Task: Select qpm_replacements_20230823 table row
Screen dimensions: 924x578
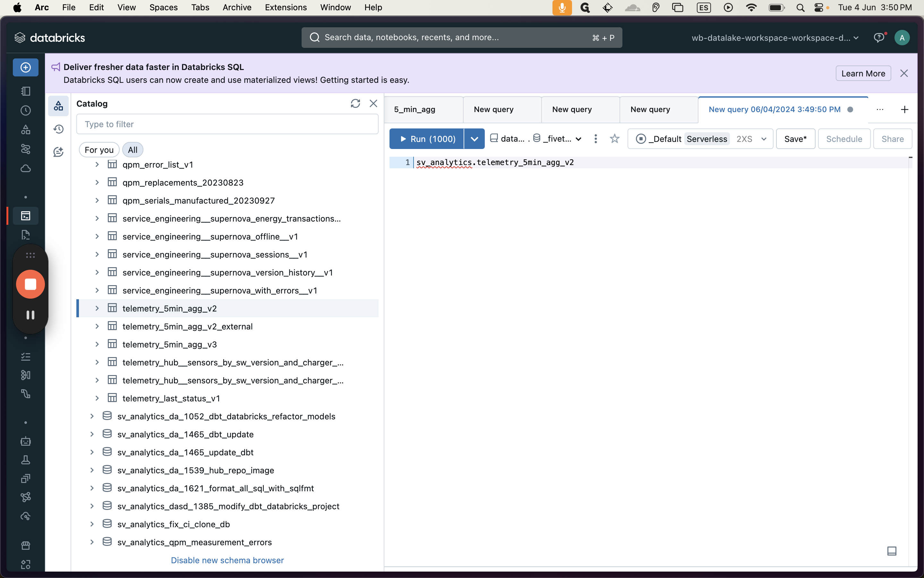Action: pos(228,182)
